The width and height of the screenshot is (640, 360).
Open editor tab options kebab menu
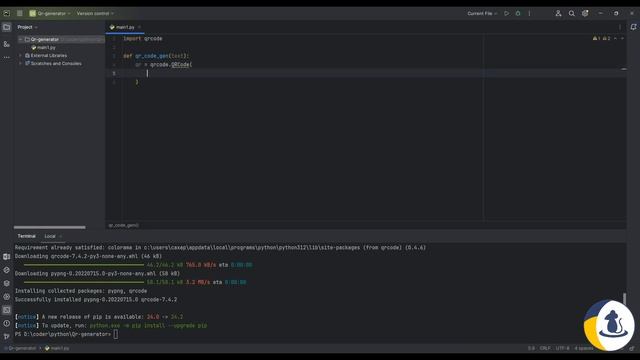tap(620, 27)
